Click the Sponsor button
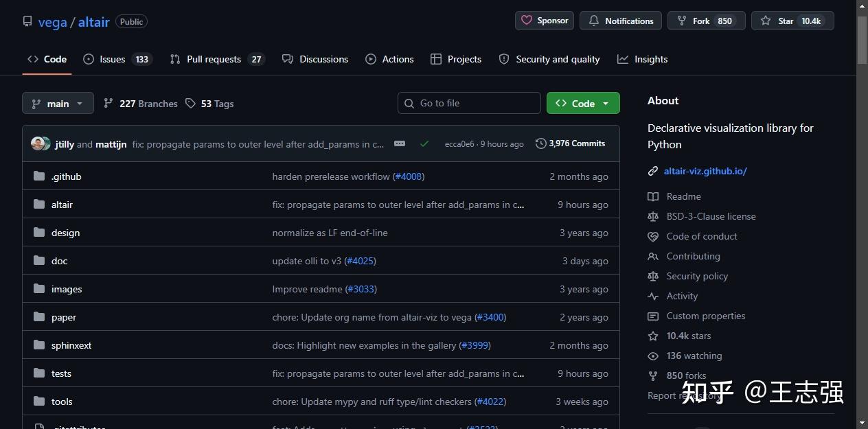Image resolution: width=868 pixels, height=429 pixels. (545, 21)
